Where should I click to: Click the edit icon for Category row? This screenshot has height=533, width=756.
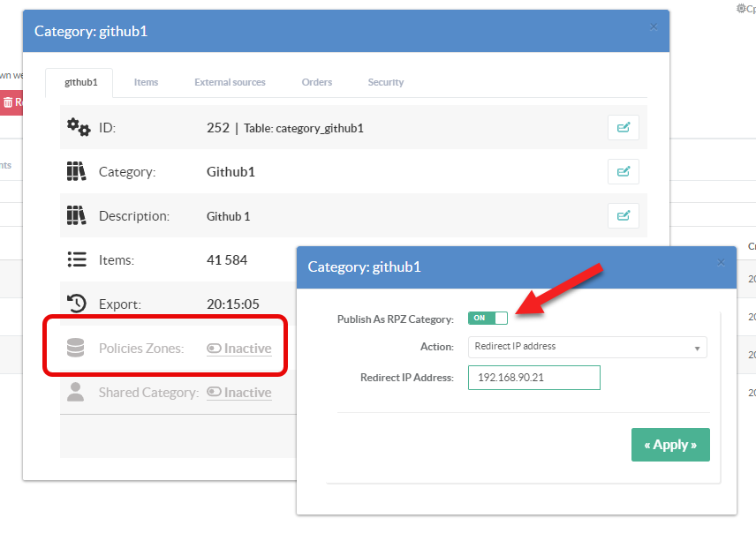(623, 171)
